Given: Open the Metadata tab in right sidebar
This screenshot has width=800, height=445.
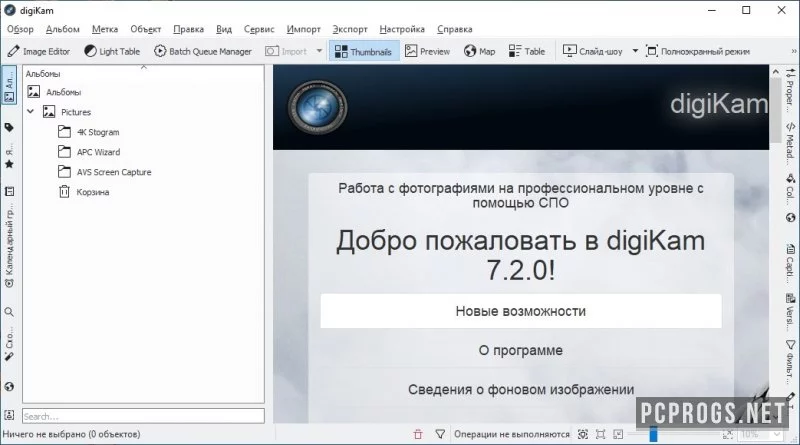Looking at the screenshot, I should (x=791, y=142).
